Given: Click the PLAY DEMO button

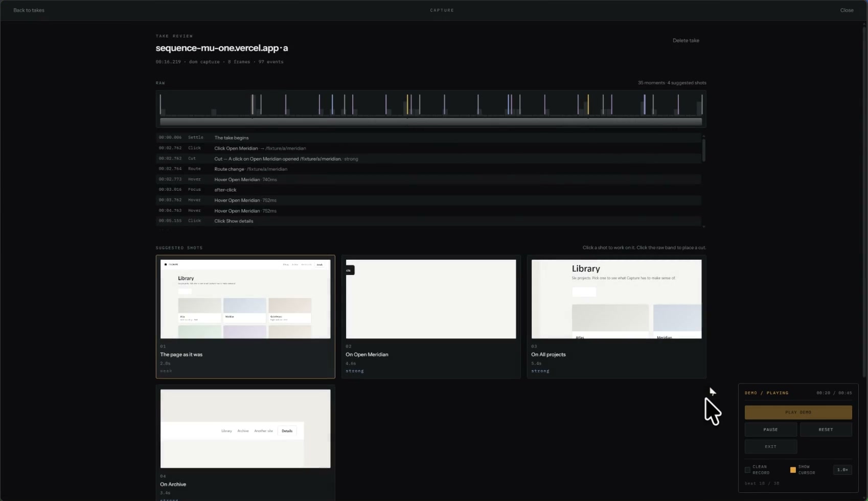Looking at the screenshot, I should pos(798,412).
